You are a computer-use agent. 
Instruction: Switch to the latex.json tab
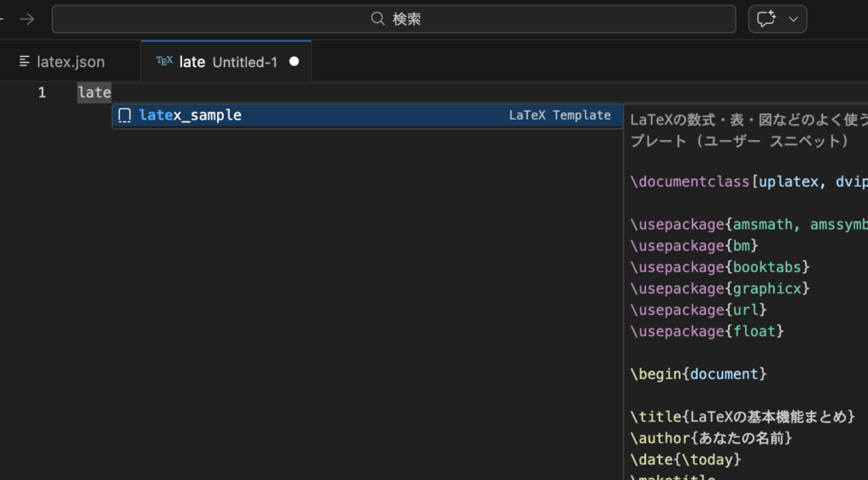[70, 62]
